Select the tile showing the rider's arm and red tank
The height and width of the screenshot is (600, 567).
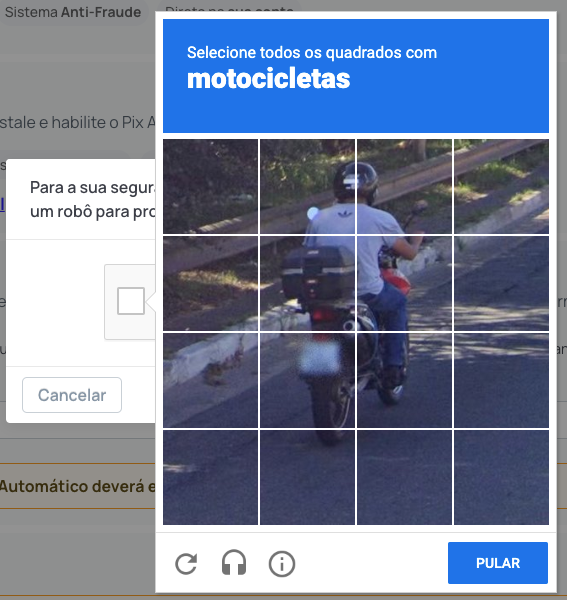click(404, 284)
